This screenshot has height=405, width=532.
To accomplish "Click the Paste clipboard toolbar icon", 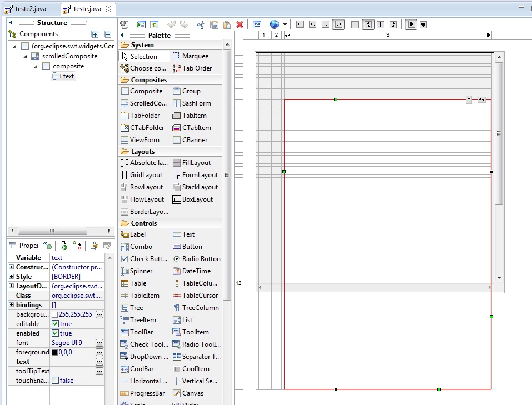I will coord(227,24).
